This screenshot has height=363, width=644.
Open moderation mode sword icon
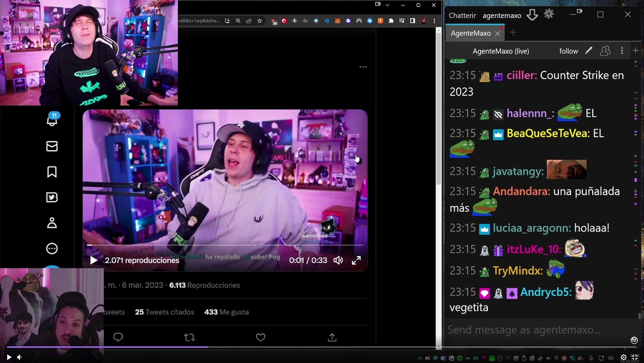point(589,51)
